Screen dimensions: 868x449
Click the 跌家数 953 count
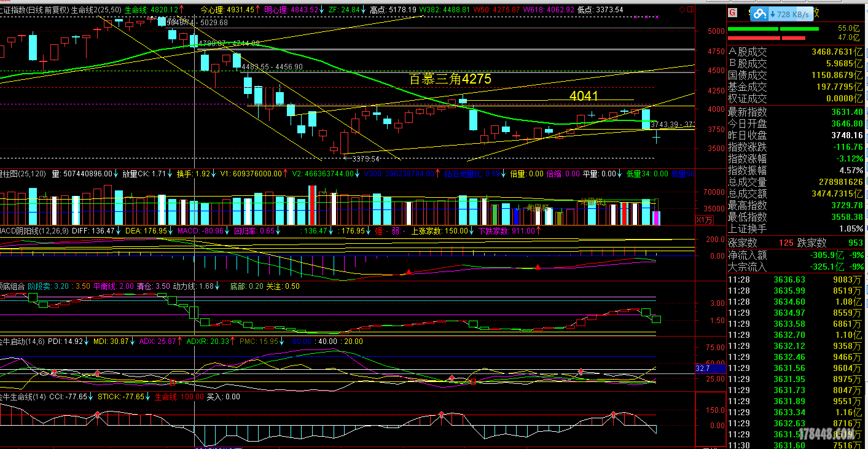click(x=831, y=243)
